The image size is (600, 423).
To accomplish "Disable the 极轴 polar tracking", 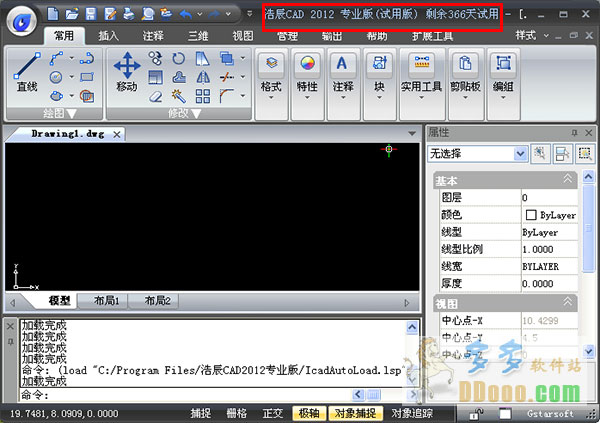I will 309,413.
